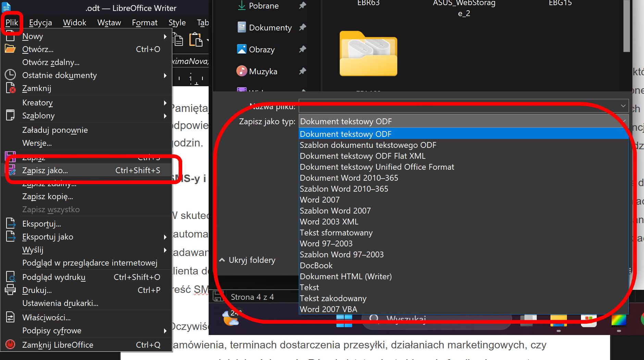Image resolution: width=644 pixels, height=360 pixels.
Task: Click the Paste clipboard toolbar icon
Action: point(196,39)
